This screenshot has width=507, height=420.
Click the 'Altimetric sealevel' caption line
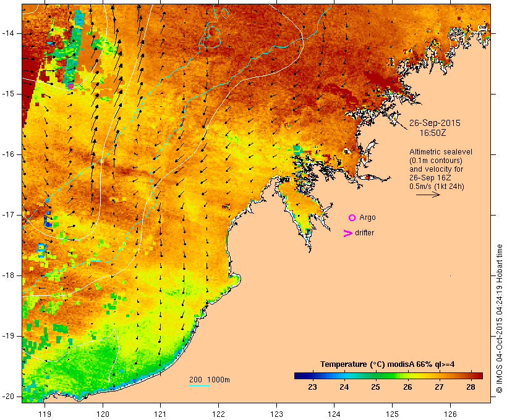pos(441,152)
